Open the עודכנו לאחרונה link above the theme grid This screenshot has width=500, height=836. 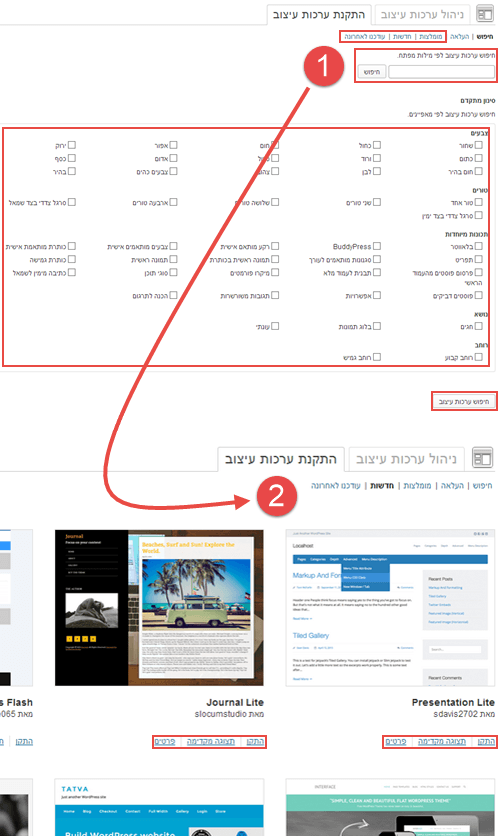[336, 485]
